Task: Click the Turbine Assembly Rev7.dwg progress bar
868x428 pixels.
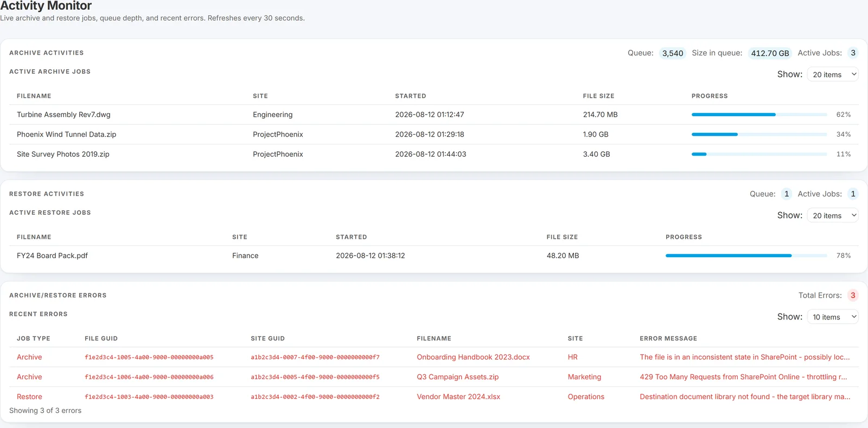Action: tap(759, 114)
